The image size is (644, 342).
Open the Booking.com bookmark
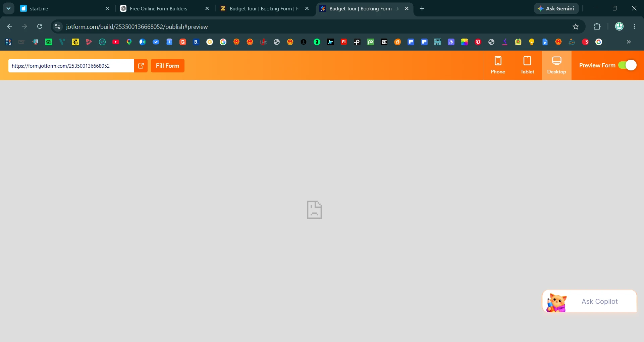click(x=196, y=42)
